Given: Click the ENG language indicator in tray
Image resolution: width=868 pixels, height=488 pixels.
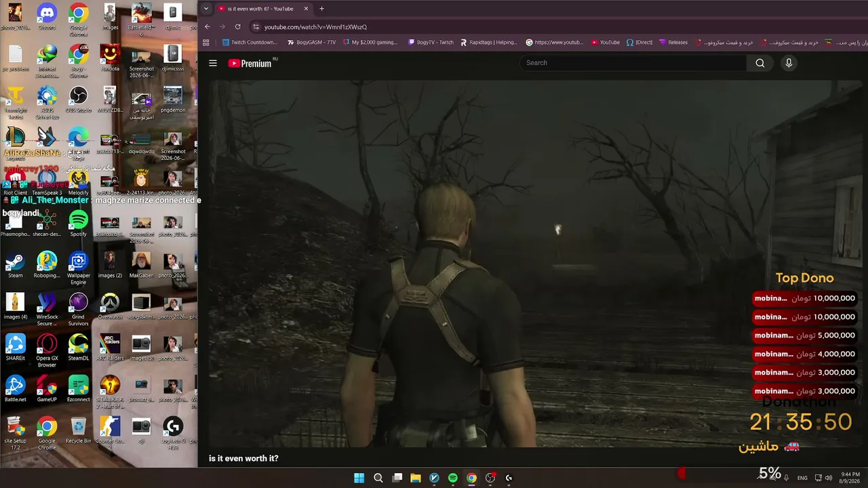Looking at the screenshot, I should [x=802, y=478].
